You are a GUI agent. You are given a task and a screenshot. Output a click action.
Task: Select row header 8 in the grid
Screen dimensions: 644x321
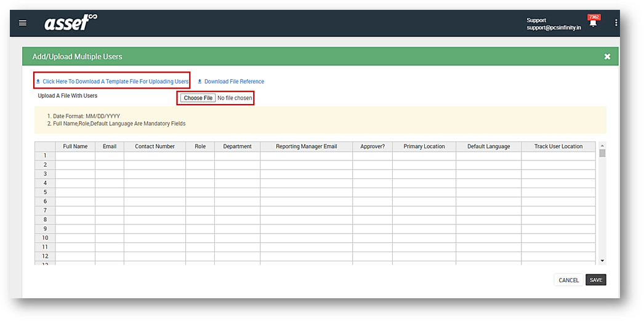tap(45, 220)
